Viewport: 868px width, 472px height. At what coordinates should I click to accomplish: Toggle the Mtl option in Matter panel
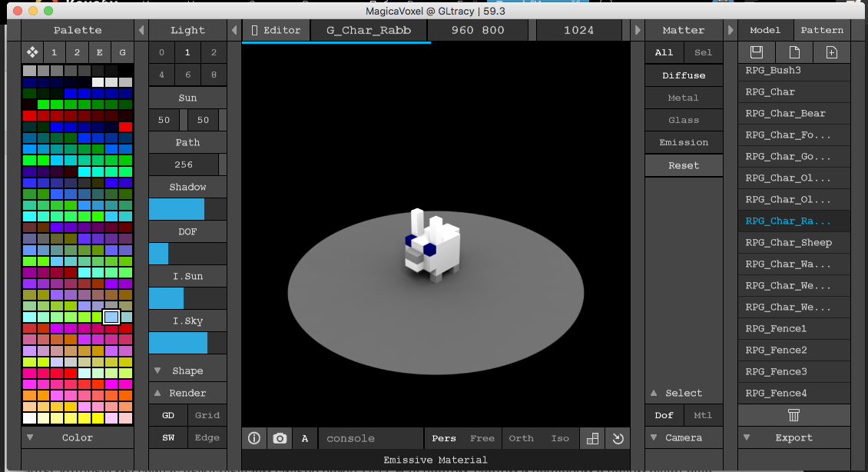(x=703, y=415)
